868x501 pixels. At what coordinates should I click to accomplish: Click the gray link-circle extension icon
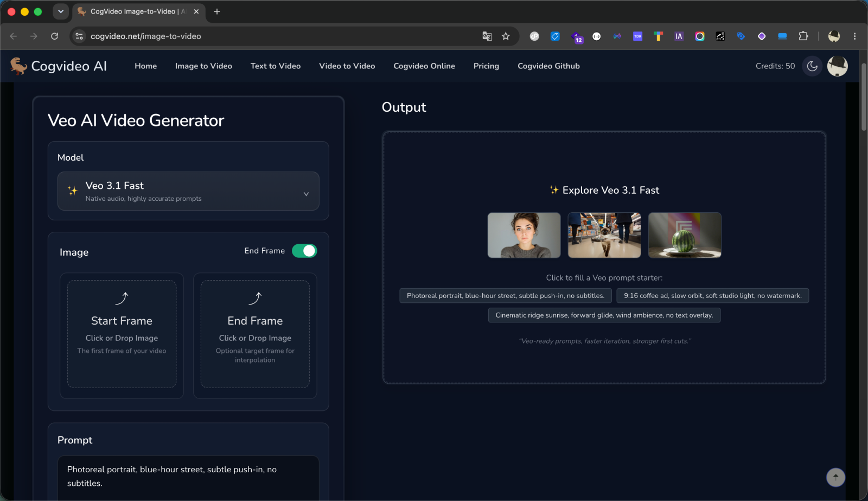(x=534, y=36)
